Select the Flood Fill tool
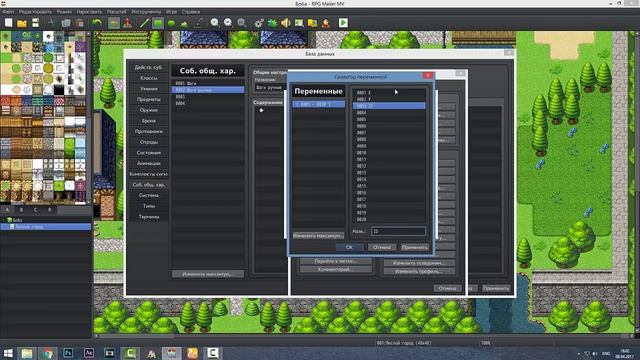Screen dimensions: 640x360 [x=185, y=23]
